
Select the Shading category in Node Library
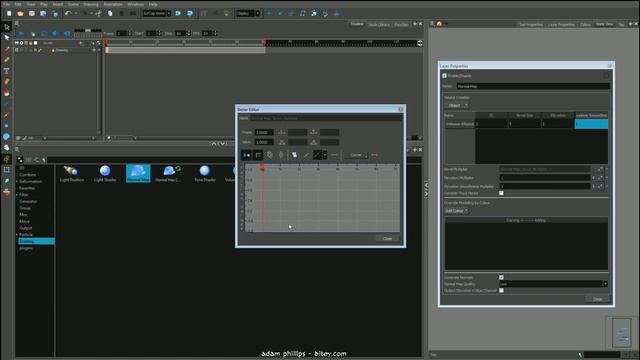click(36, 242)
